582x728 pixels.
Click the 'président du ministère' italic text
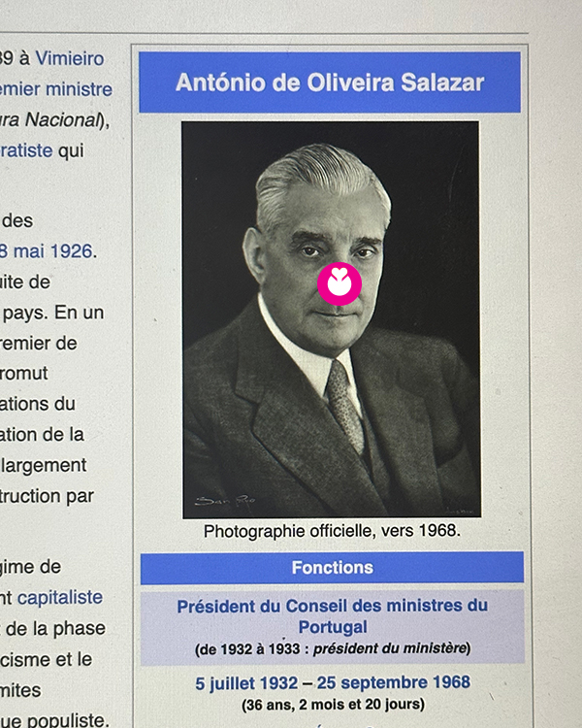coord(390,648)
